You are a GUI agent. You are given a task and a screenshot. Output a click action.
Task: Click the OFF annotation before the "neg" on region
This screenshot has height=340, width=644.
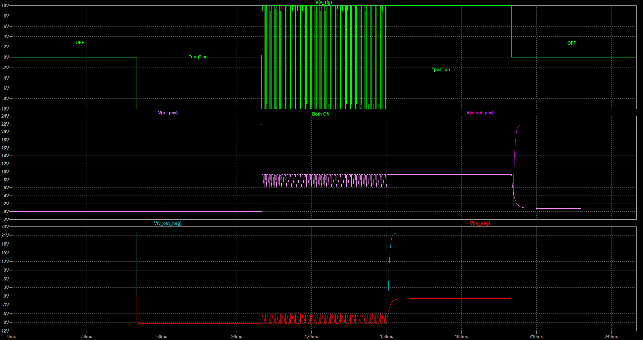click(x=80, y=43)
